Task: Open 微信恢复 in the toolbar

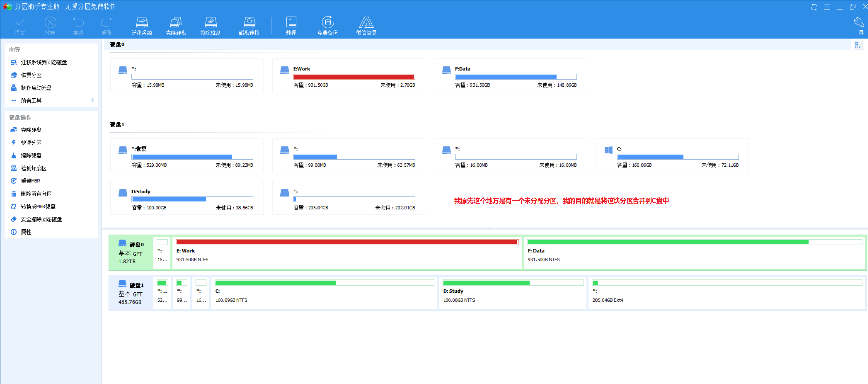Action: (x=366, y=26)
